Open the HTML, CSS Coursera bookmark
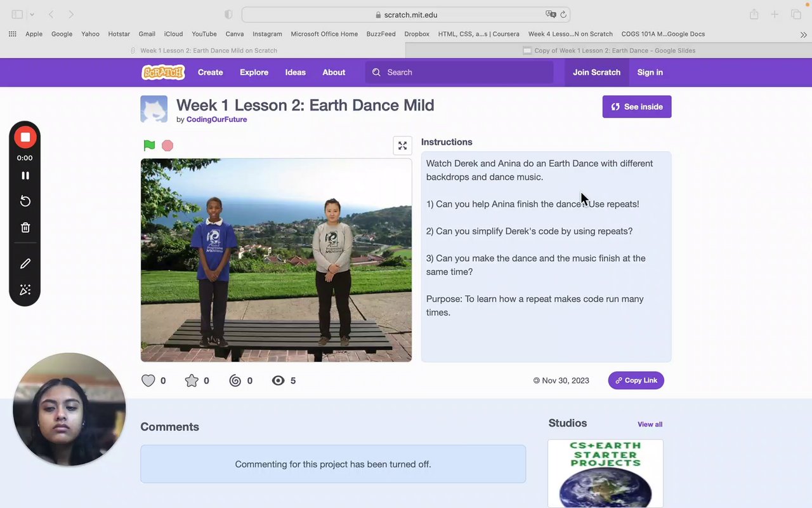Screen dimensions: 812x508 [x=478, y=34]
